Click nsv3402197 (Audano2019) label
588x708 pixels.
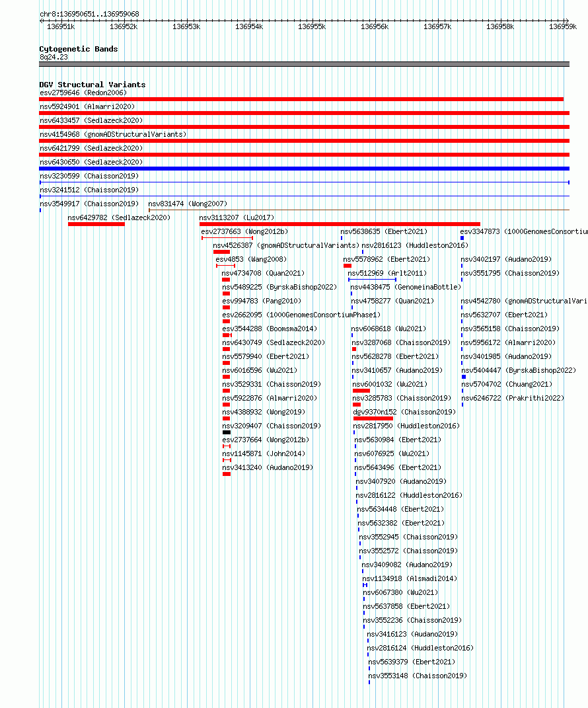506,259
